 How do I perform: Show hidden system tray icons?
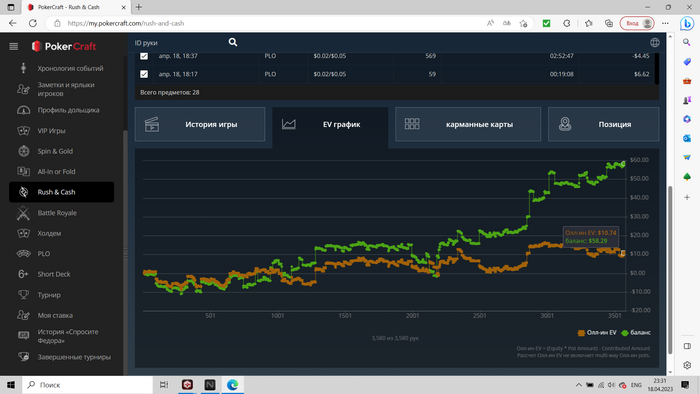(579, 385)
